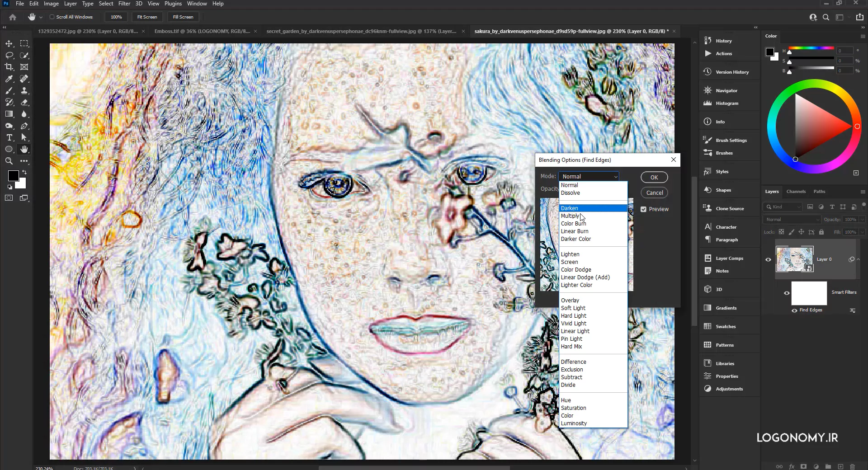
Task: Switch to the Channels tab
Action: tap(796, 192)
